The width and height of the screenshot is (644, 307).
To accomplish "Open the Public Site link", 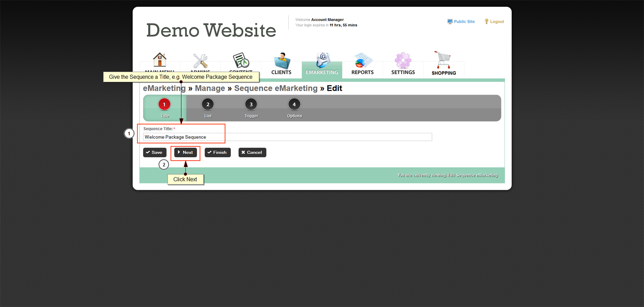I will pos(461,22).
